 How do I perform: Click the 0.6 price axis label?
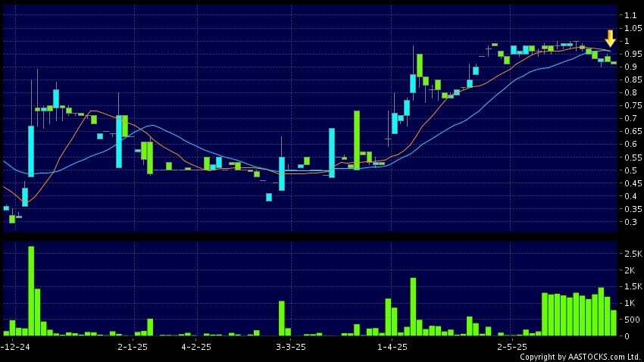[631, 144]
